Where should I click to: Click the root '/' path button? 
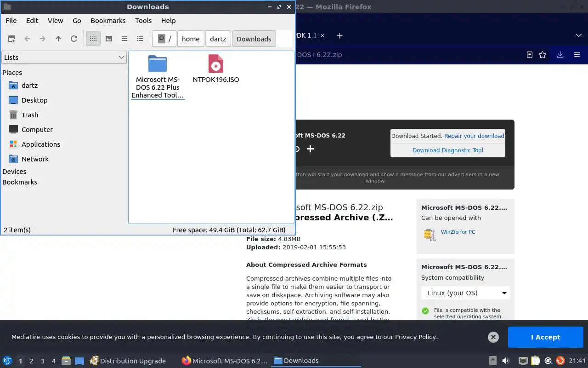point(164,39)
